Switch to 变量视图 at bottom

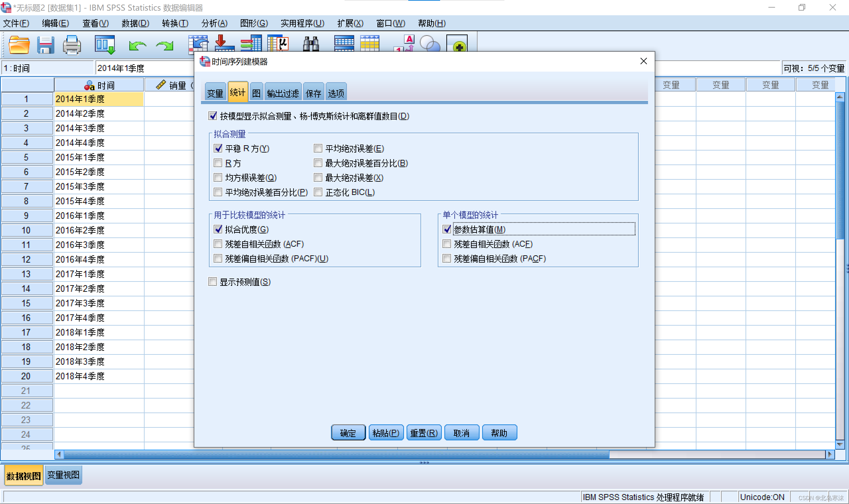(x=63, y=475)
